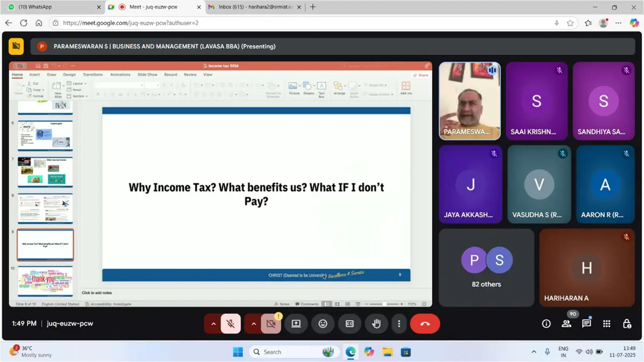Open Microsoft Store from the taskbar
Screen dimensions: 644x362
(406, 352)
